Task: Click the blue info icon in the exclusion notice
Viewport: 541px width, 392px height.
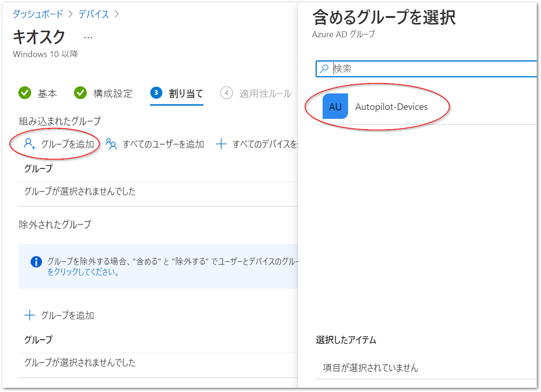Action: (36, 261)
